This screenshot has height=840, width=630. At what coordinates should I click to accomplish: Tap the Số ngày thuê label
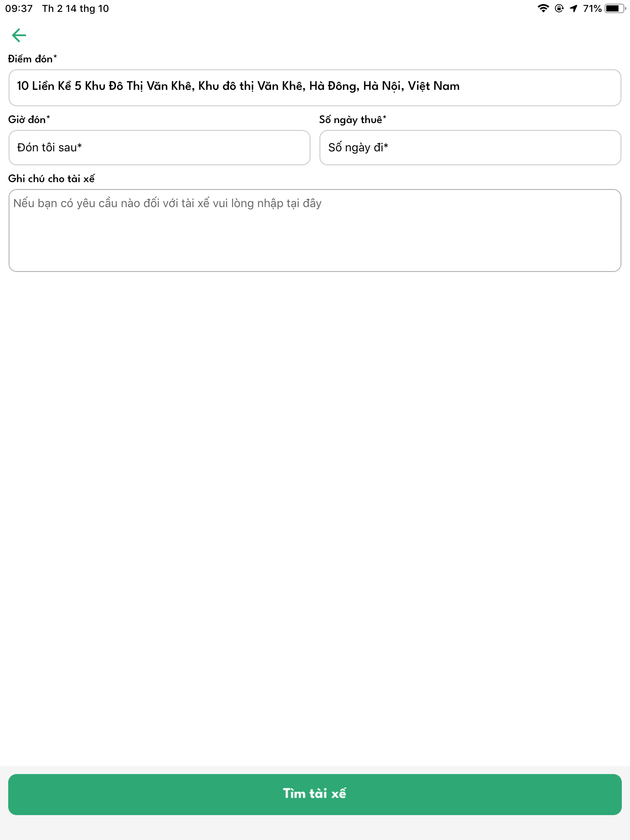coord(353,120)
